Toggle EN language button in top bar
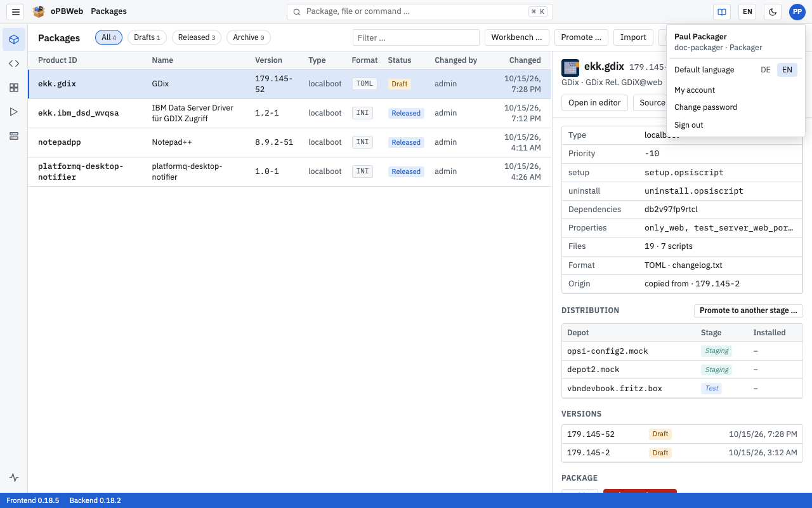Screen dimensions: 812x508 [x=747, y=11]
